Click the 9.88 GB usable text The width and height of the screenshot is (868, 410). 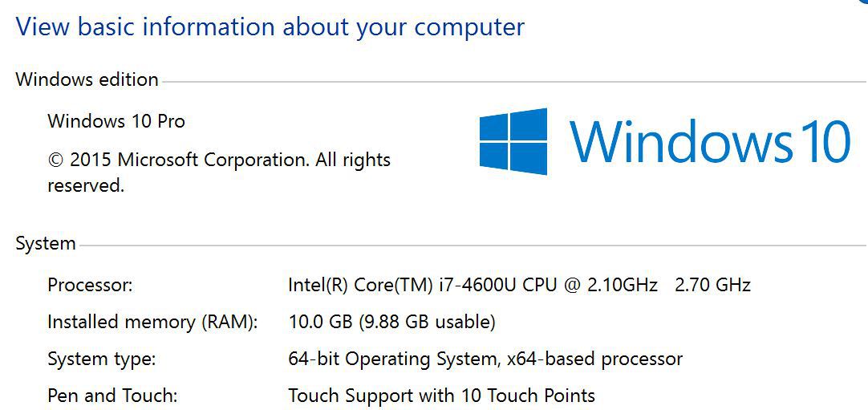(x=426, y=322)
